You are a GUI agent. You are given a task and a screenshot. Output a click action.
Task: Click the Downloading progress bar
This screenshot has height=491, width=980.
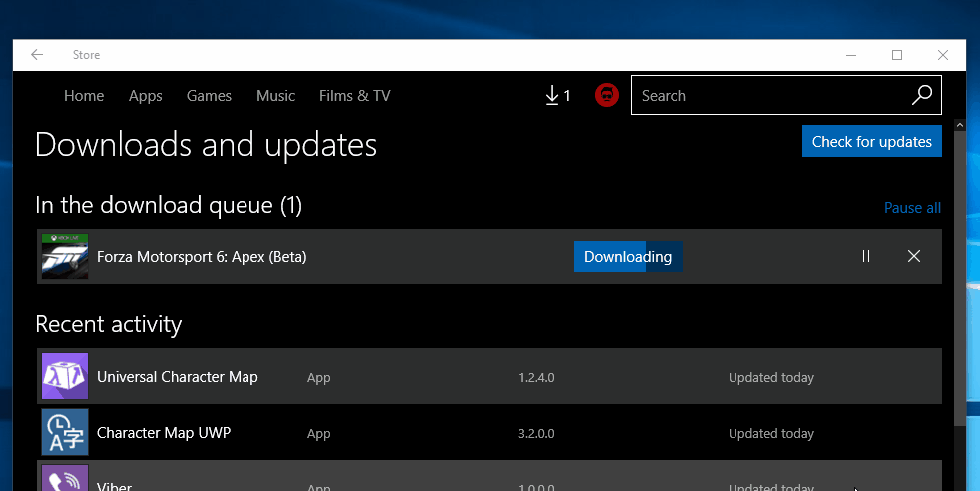[628, 256]
